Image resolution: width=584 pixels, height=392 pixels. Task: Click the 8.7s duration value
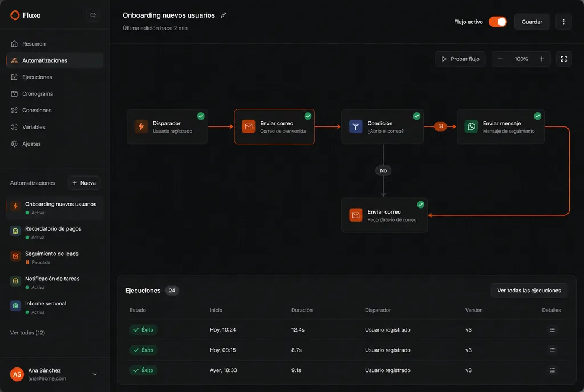coord(297,350)
